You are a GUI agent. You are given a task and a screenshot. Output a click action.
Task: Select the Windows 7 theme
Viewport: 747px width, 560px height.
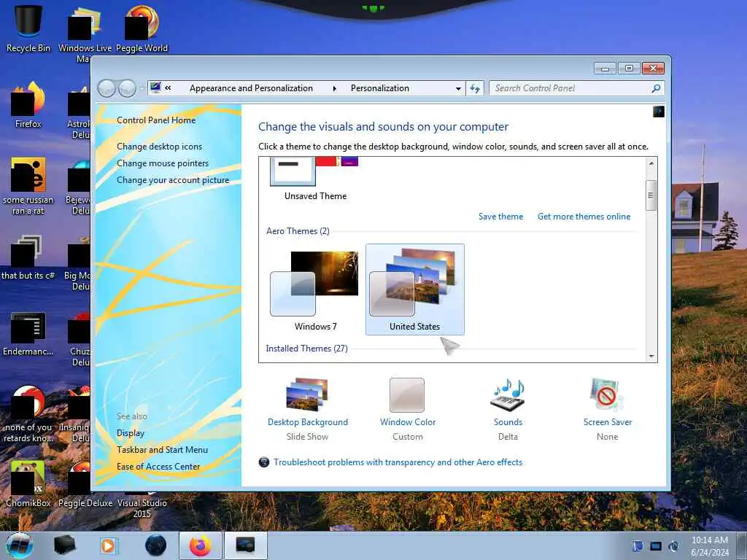pyautogui.click(x=315, y=290)
